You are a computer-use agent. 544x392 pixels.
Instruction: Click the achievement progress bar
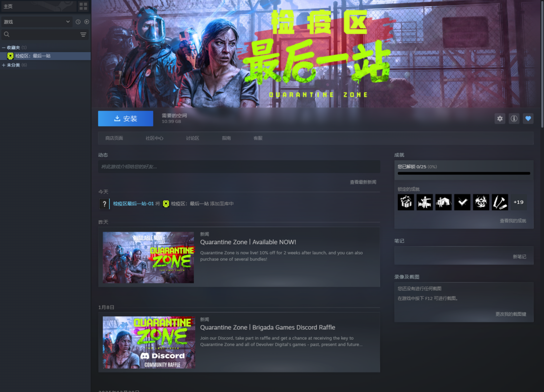(x=464, y=173)
